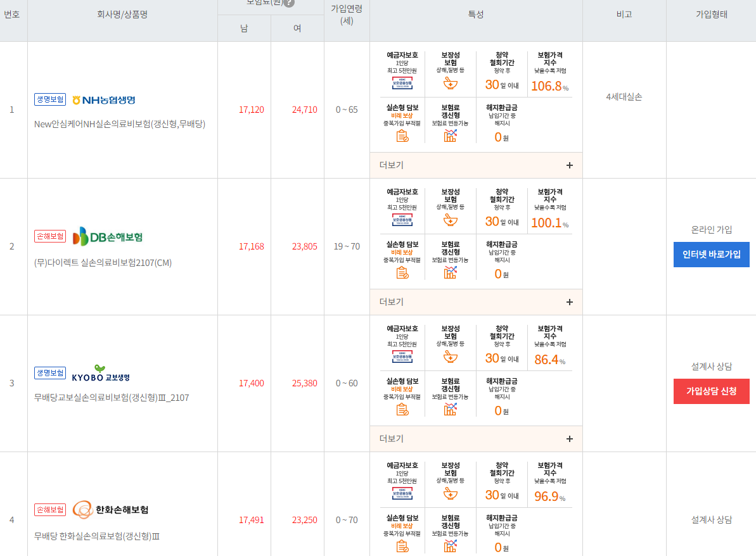Open 더보기 label in NH농협생명 row
Image resolution: width=756 pixels, height=556 pixels.
pyautogui.click(x=391, y=165)
